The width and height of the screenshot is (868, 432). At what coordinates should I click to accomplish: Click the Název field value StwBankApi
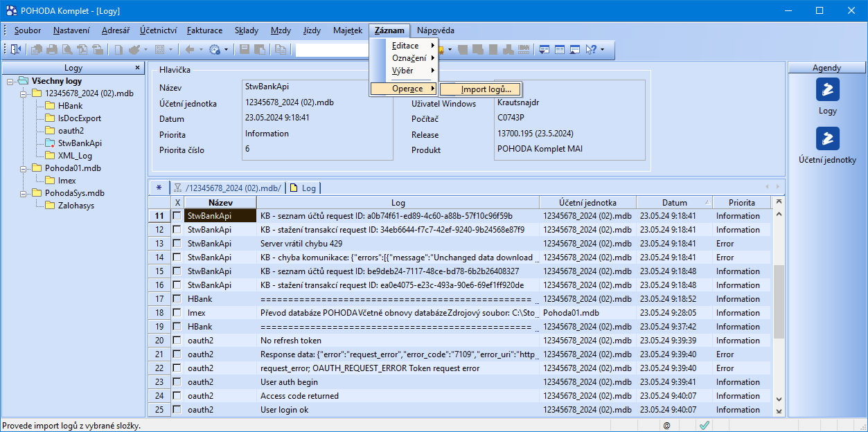(267, 87)
